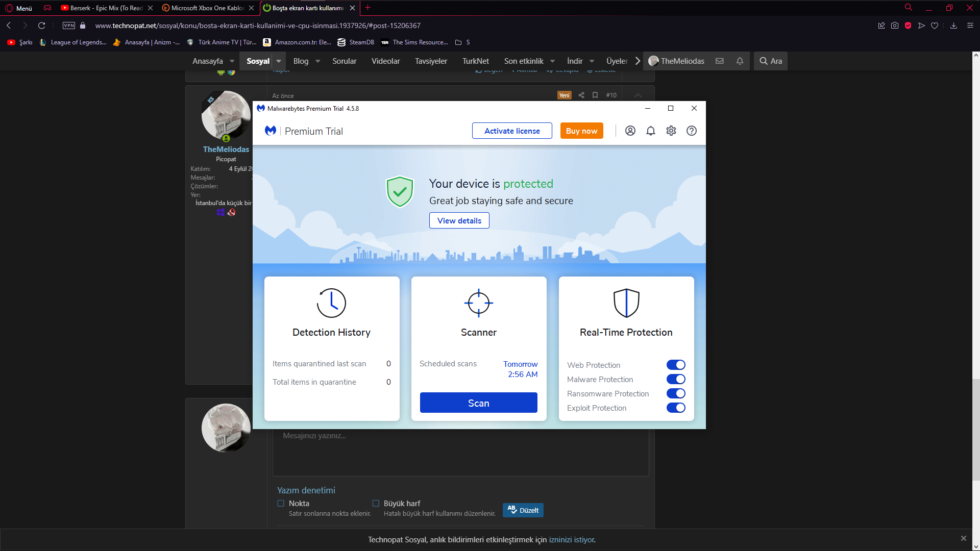Open Malwarebytes help question icon
This screenshot has height=551, width=980.
point(692,131)
